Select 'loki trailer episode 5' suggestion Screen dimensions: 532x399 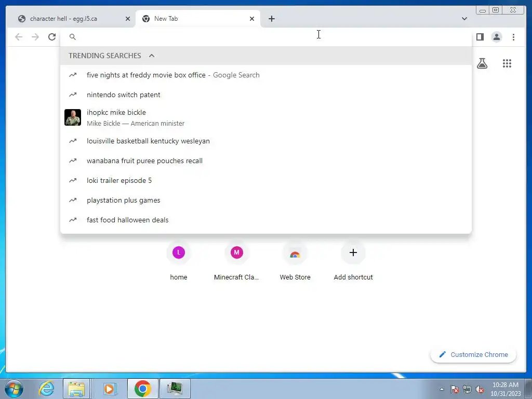266,180
